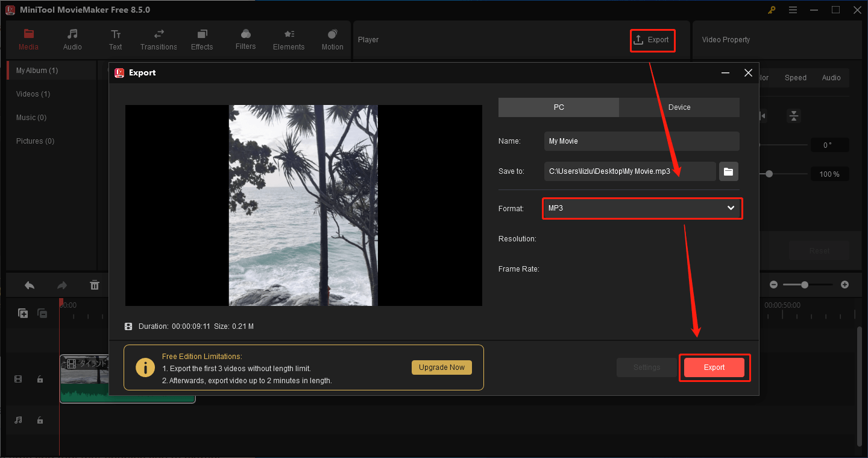The height and width of the screenshot is (458, 868).
Task: Switch to the Device tab
Action: point(679,107)
